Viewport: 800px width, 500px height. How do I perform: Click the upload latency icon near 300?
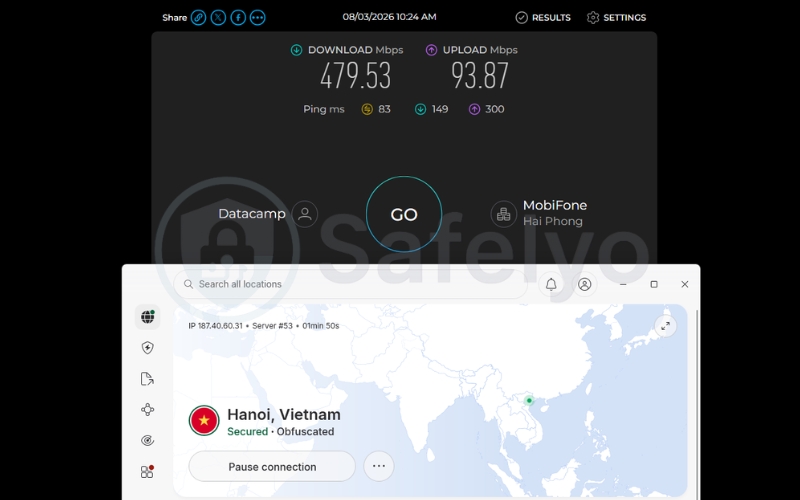(474, 109)
